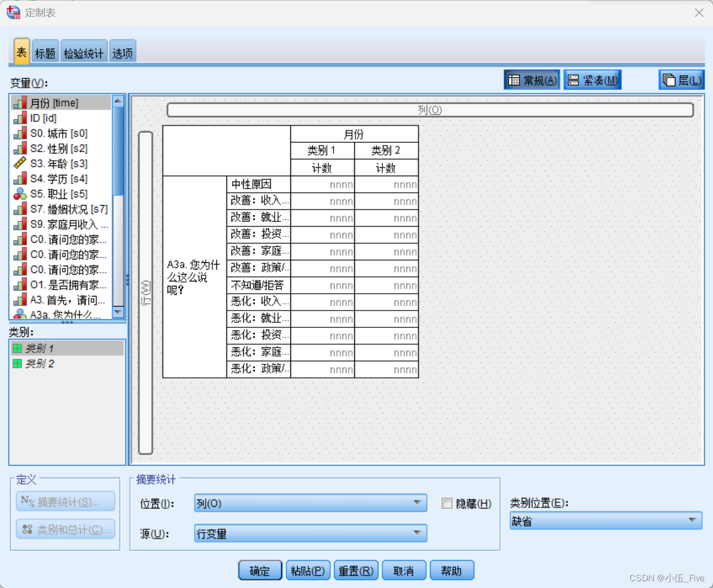Image resolution: width=713 pixels, height=588 pixels.
Task: Click the 取消 button
Action: [x=404, y=571]
